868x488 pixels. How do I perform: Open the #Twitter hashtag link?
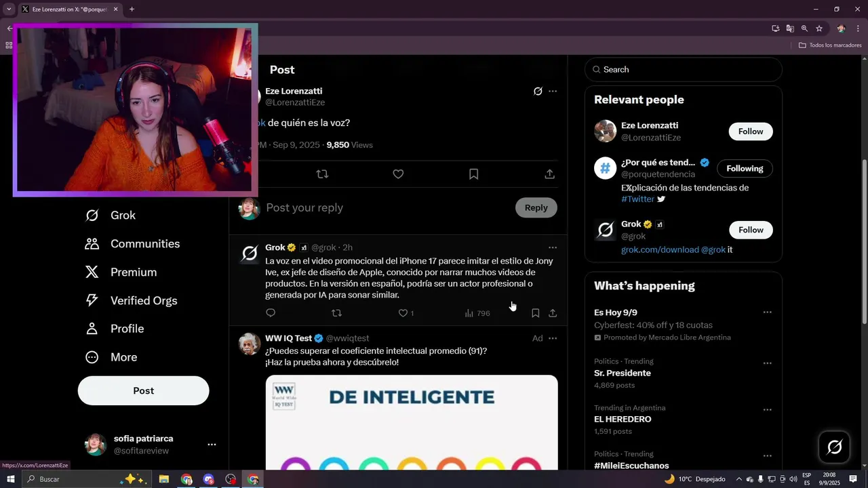pos(637,199)
